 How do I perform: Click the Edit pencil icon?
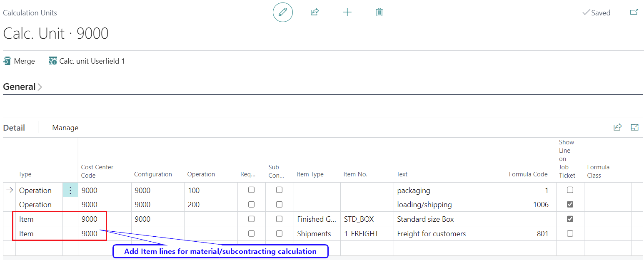point(283,12)
